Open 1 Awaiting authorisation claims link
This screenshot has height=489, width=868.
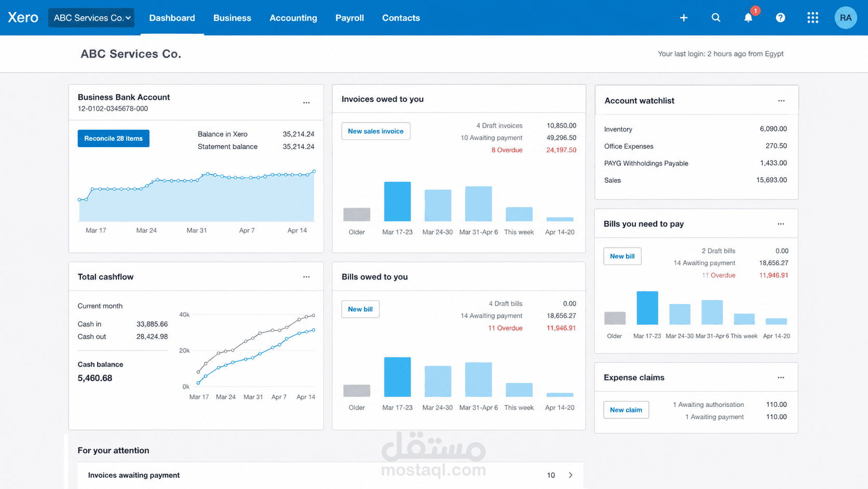(708, 405)
